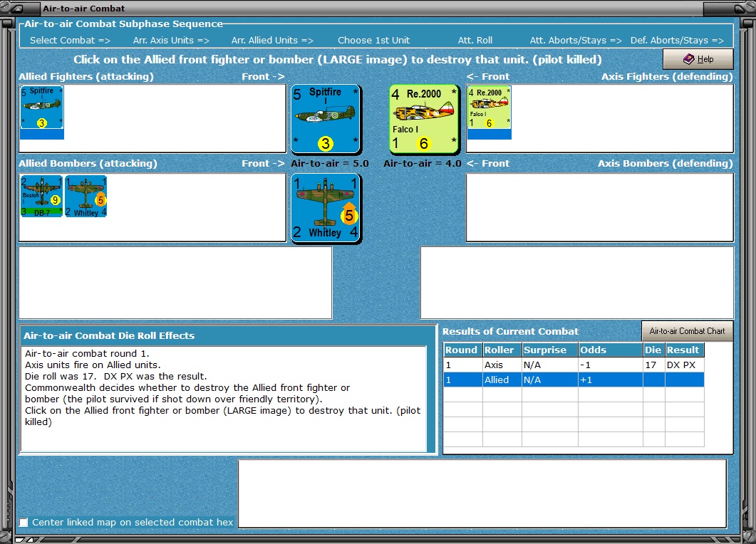The image size is (756, 544).
Task: Click the Allied Bombers (attacking) label
Action: [88, 163]
